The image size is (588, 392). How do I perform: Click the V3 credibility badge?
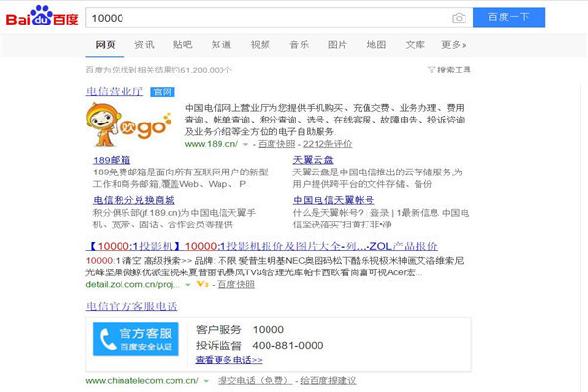point(202,284)
